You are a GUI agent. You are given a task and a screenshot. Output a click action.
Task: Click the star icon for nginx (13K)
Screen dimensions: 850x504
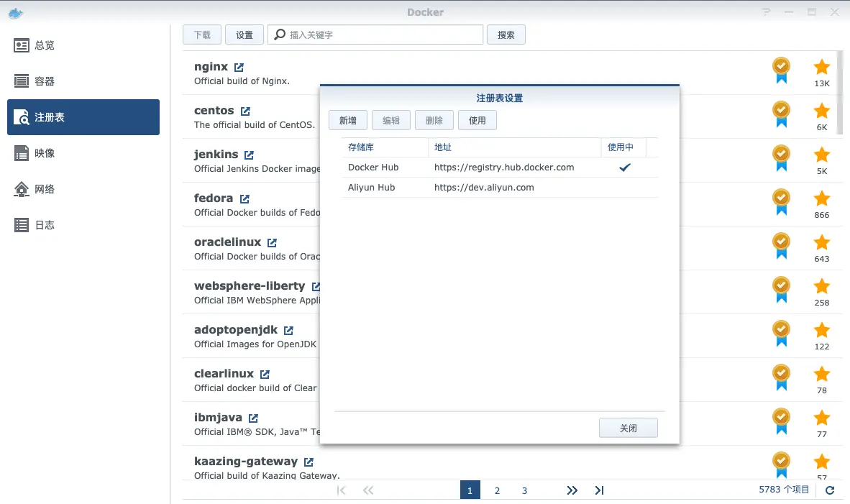822,67
